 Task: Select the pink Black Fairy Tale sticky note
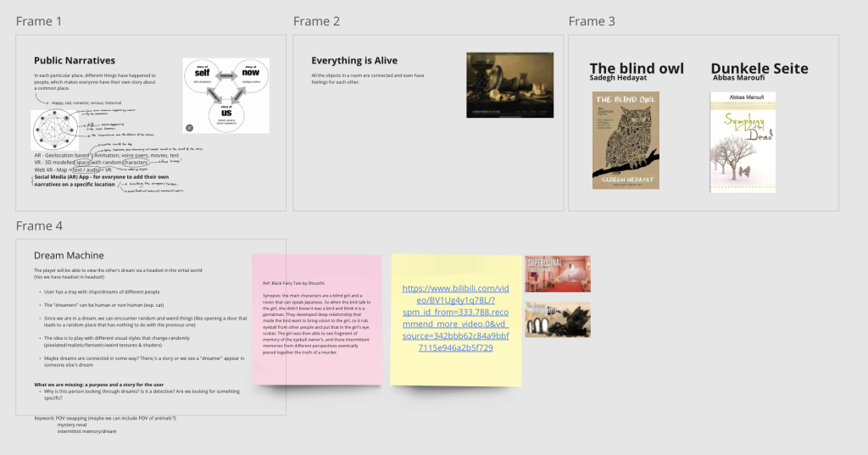point(317,319)
